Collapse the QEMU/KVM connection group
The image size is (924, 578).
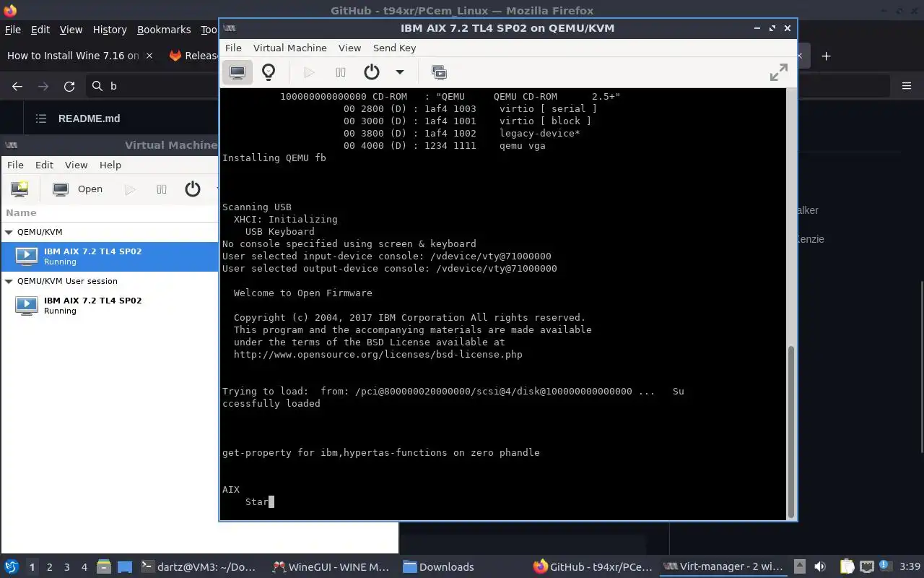point(9,232)
